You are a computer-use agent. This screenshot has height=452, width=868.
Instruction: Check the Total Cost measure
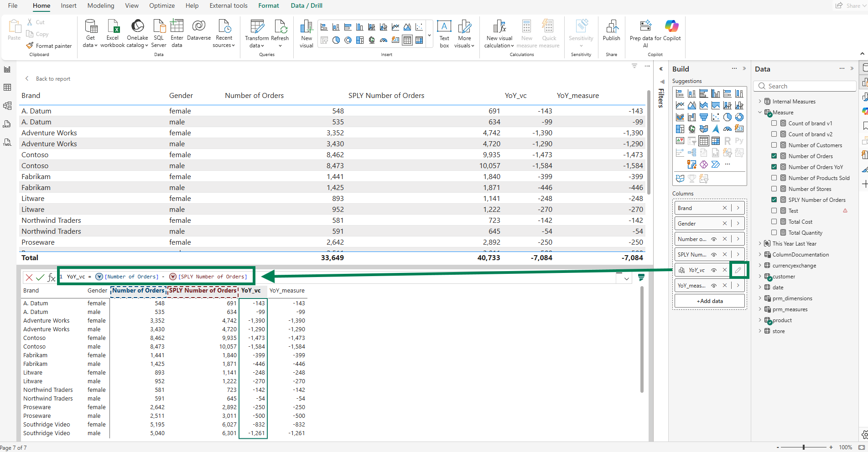coord(774,222)
